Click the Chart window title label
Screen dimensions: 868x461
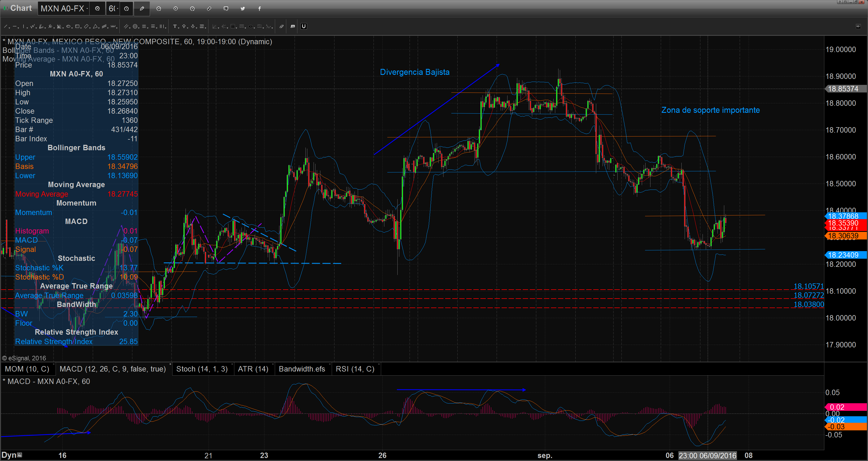coord(21,8)
